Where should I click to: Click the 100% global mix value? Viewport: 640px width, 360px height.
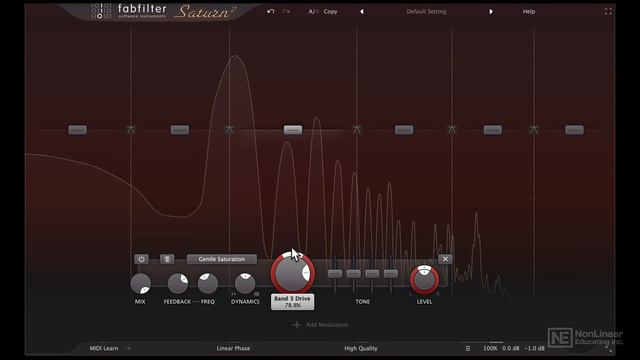pyautogui.click(x=490, y=348)
